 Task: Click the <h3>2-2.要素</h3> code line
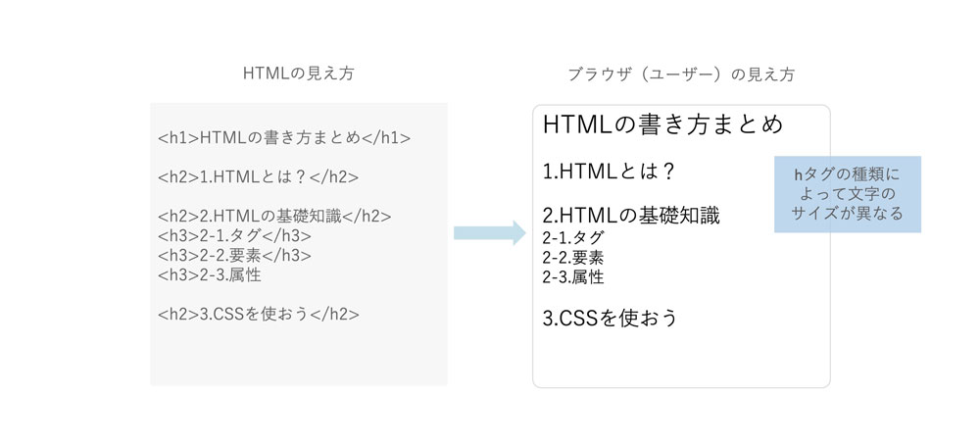(234, 256)
